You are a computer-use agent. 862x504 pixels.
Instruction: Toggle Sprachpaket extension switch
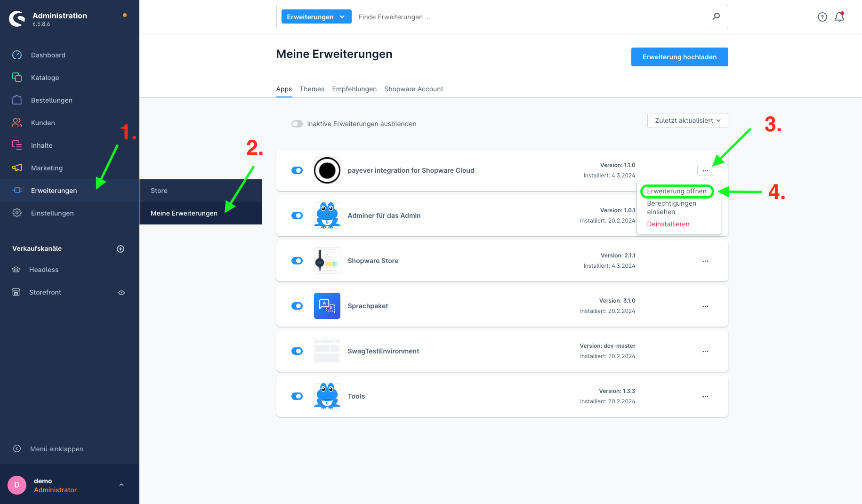[297, 306]
